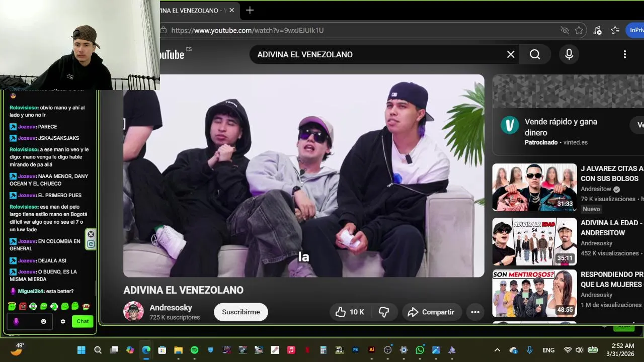Click Jozeuv's 'EL PRIMERO PUES' message
This screenshot has height=362, width=644.
coord(45,195)
